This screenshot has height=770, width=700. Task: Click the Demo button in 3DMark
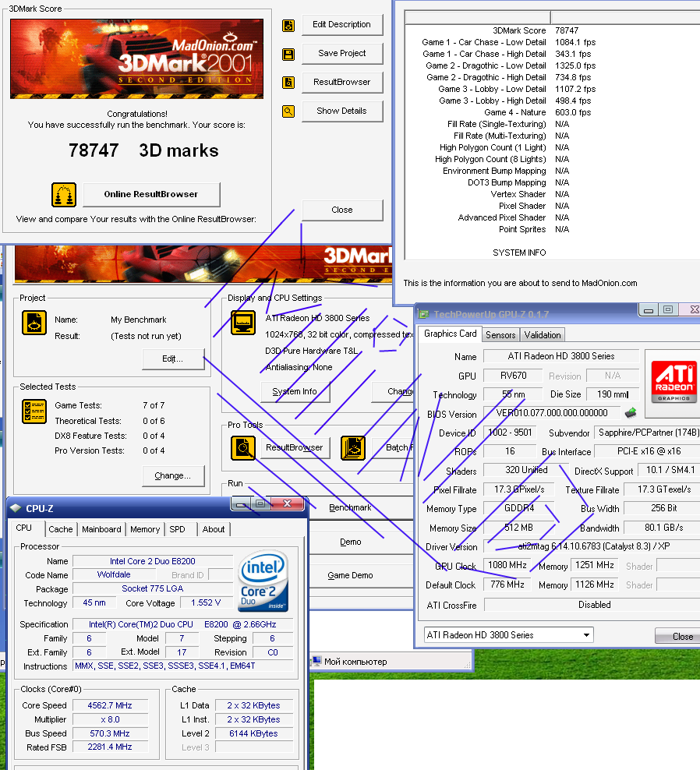(350, 542)
